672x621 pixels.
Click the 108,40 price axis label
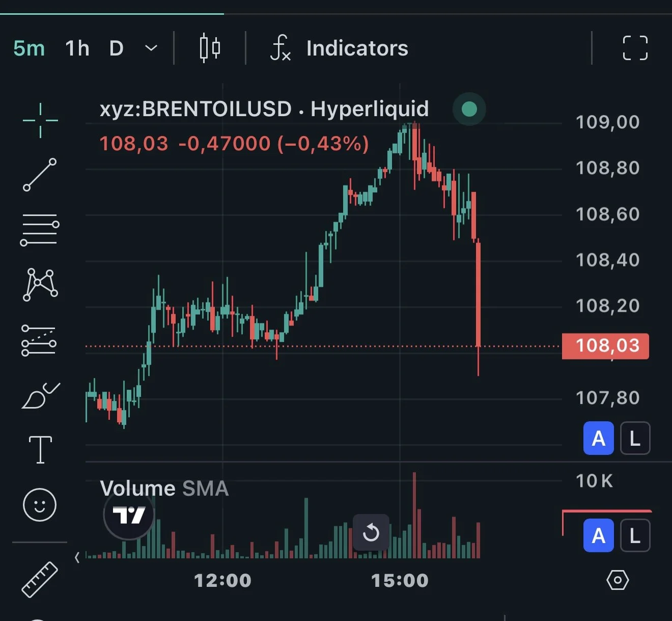click(607, 260)
